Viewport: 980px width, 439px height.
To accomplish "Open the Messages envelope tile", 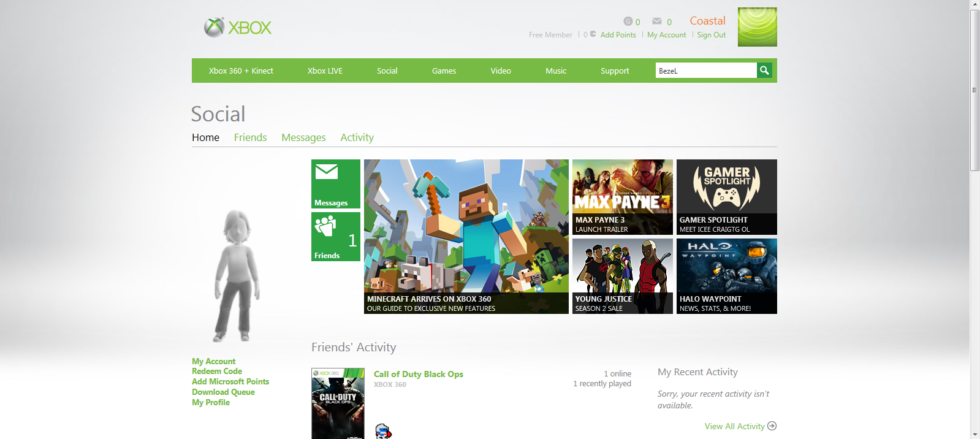I will point(335,184).
